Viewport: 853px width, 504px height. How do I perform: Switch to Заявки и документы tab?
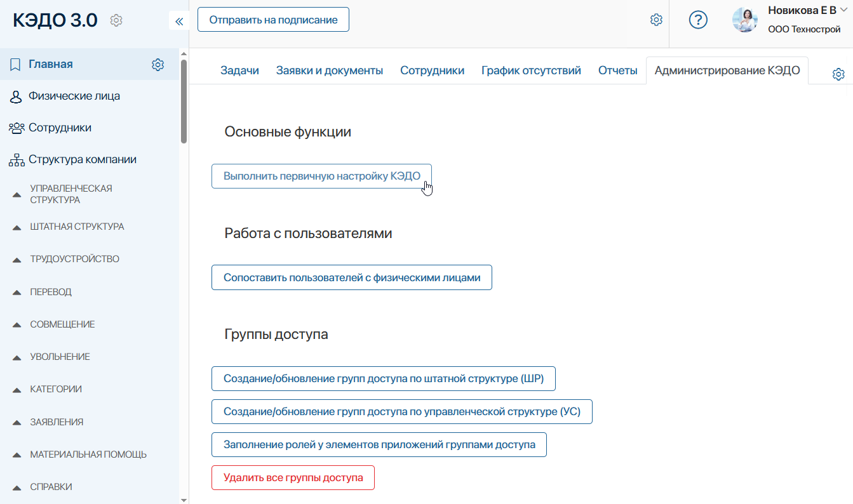[330, 70]
